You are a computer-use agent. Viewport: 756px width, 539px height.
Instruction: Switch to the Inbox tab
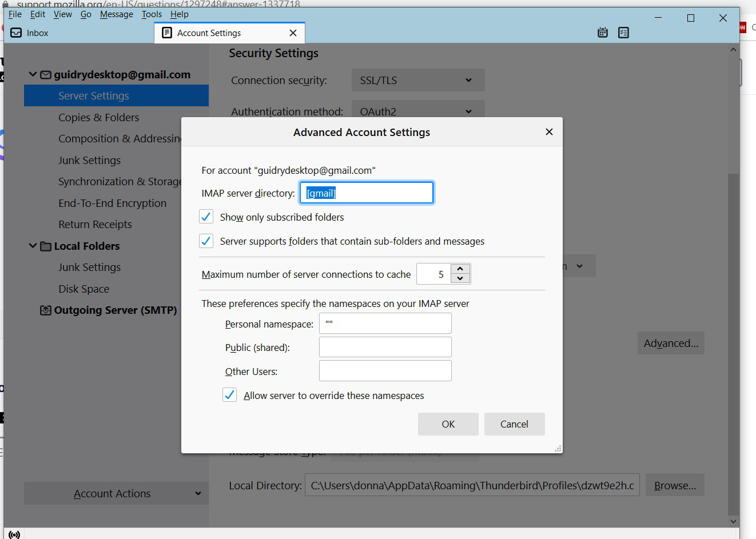pos(79,33)
